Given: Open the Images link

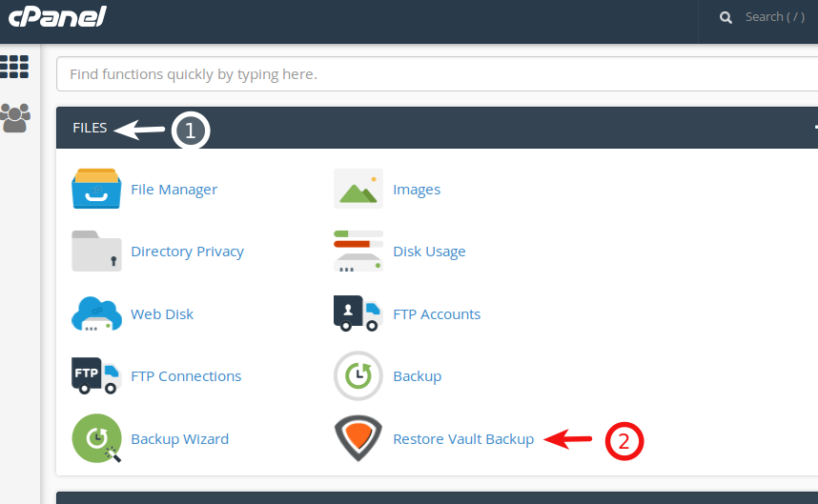Looking at the screenshot, I should click(x=417, y=190).
